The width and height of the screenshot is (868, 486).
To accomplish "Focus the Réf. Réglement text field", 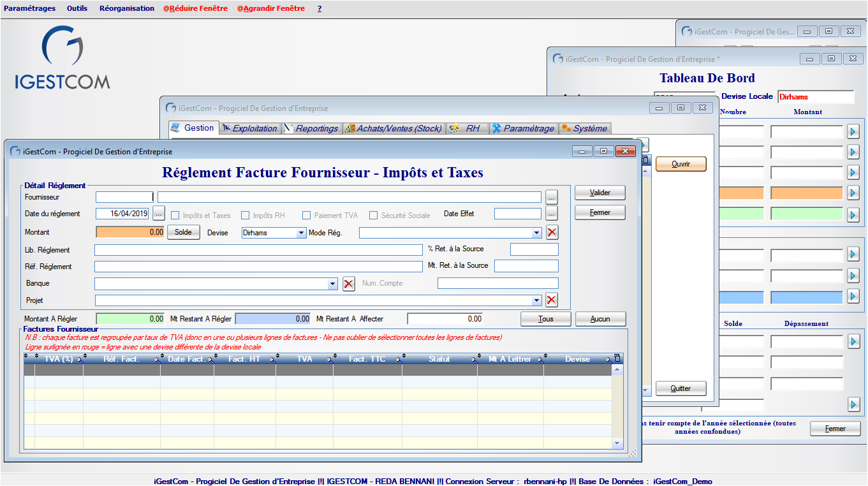I will (258, 267).
